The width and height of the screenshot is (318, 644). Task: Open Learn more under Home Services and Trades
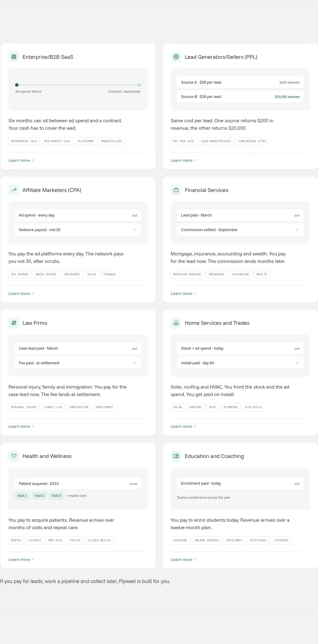183,427
